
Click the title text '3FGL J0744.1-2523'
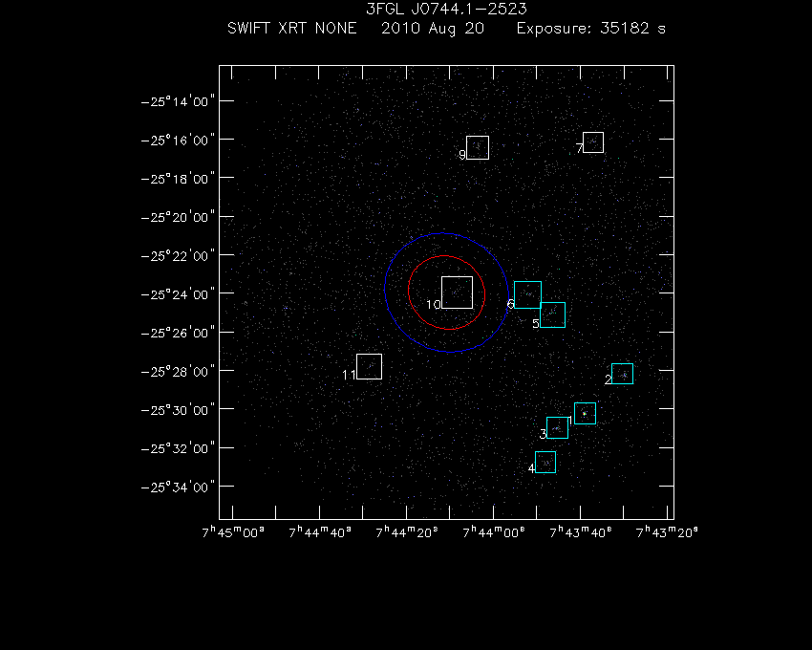tap(446, 9)
